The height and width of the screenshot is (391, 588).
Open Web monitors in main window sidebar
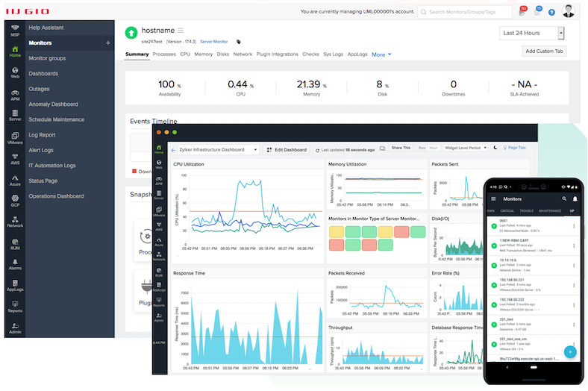tap(15, 72)
